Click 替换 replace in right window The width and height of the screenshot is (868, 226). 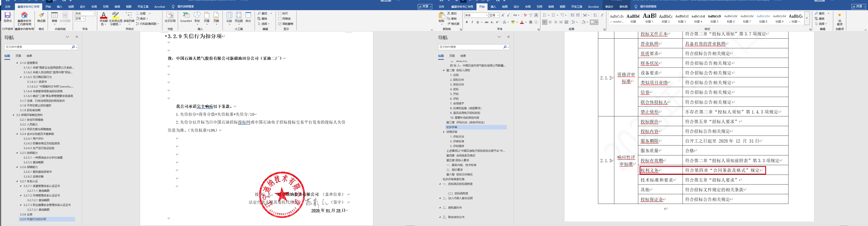(820, 18)
